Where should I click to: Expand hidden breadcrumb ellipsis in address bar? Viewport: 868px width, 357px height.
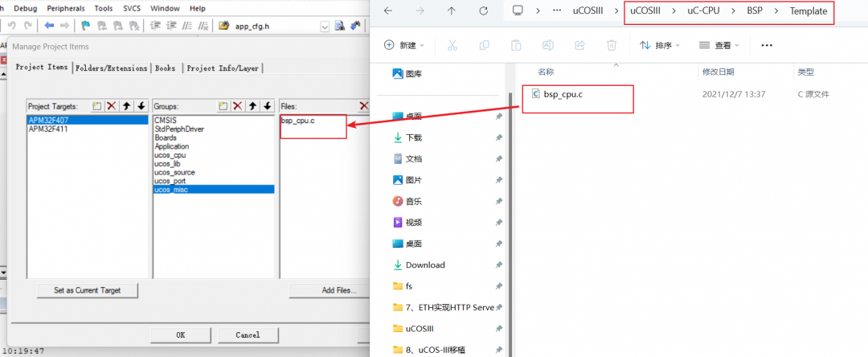click(558, 11)
